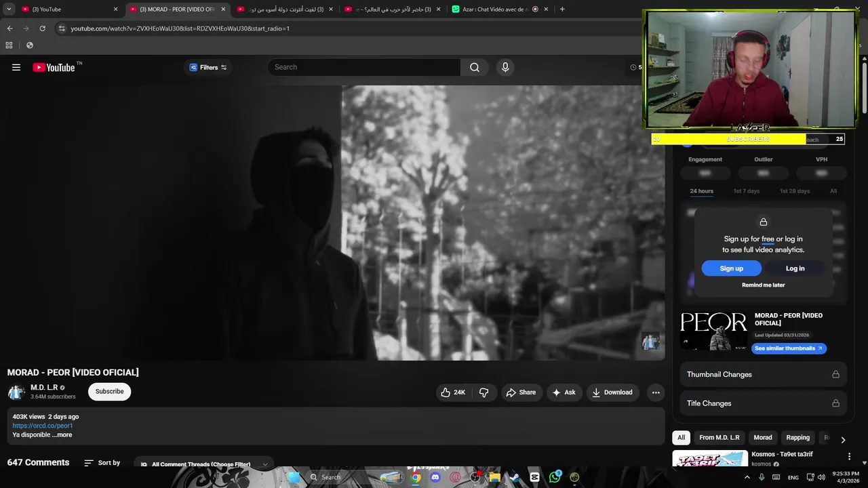Image resolution: width=868 pixels, height=488 pixels.
Task: Open the Kosmos - Ta9et ta3rif recommended video
Action: [782, 454]
